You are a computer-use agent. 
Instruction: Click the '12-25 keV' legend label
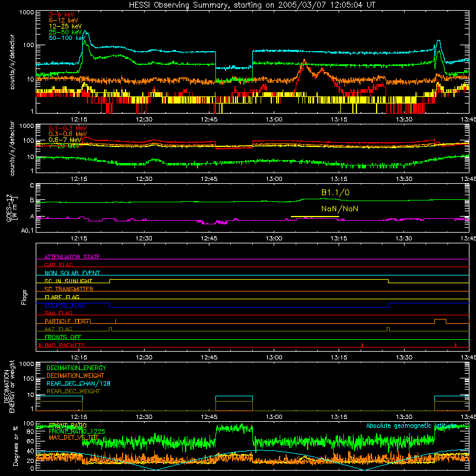pyautogui.click(x=65, y=26)
